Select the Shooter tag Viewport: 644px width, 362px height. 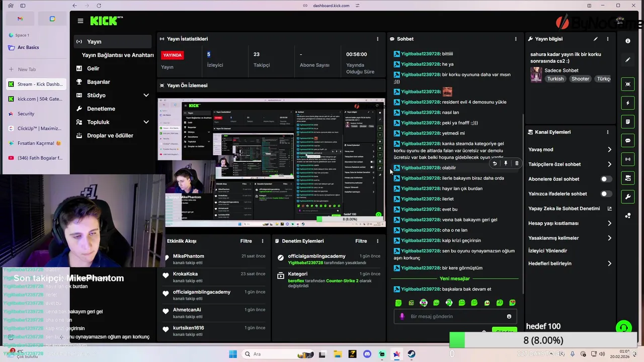[x=580, y=79]
